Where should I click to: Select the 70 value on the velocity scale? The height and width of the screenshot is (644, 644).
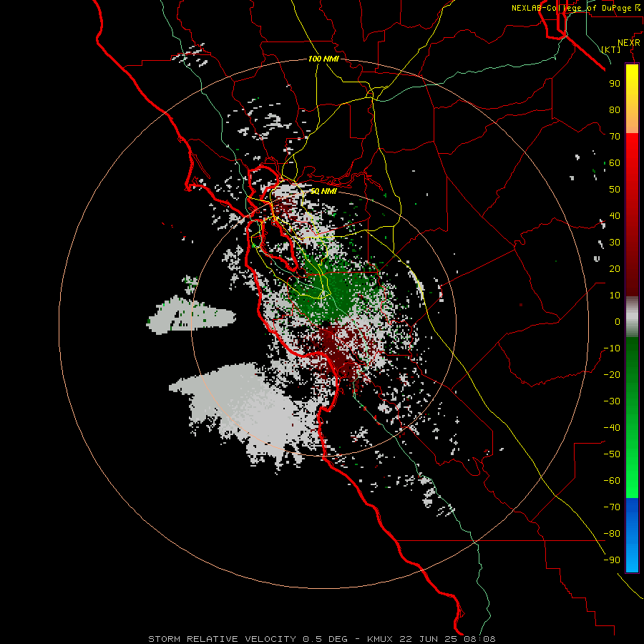point(615,137)
